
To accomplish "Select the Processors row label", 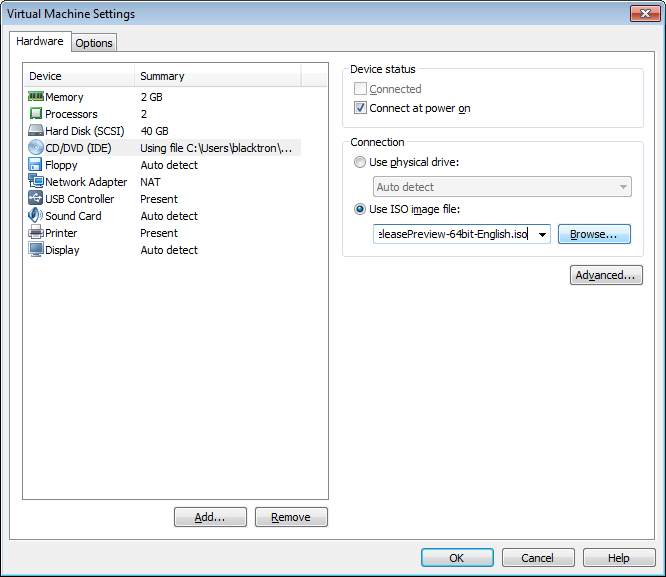I will tap(71, 114).
